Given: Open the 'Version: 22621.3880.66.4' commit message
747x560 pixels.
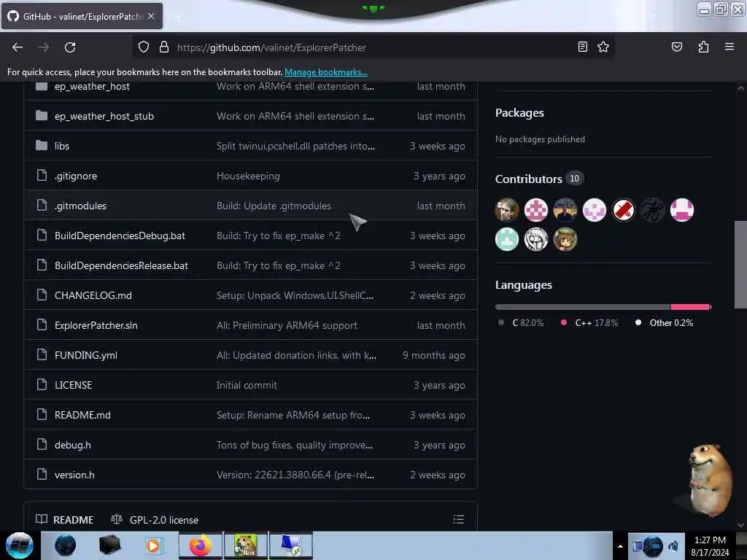Looking at the screenshot, I should click(295, 475).
